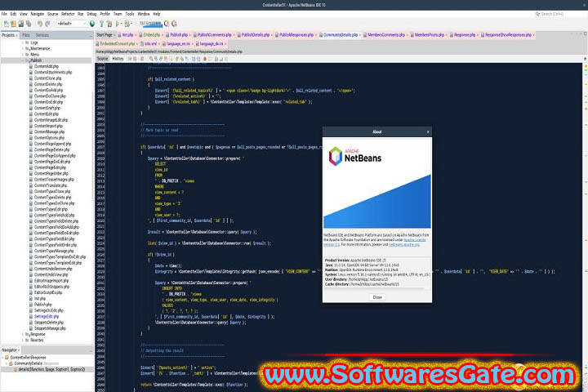This screenshot has height=392, width=588.
Task: Open the Debug Project dropdown arrow
Action: pyautogui.click(x=131, y=24)
